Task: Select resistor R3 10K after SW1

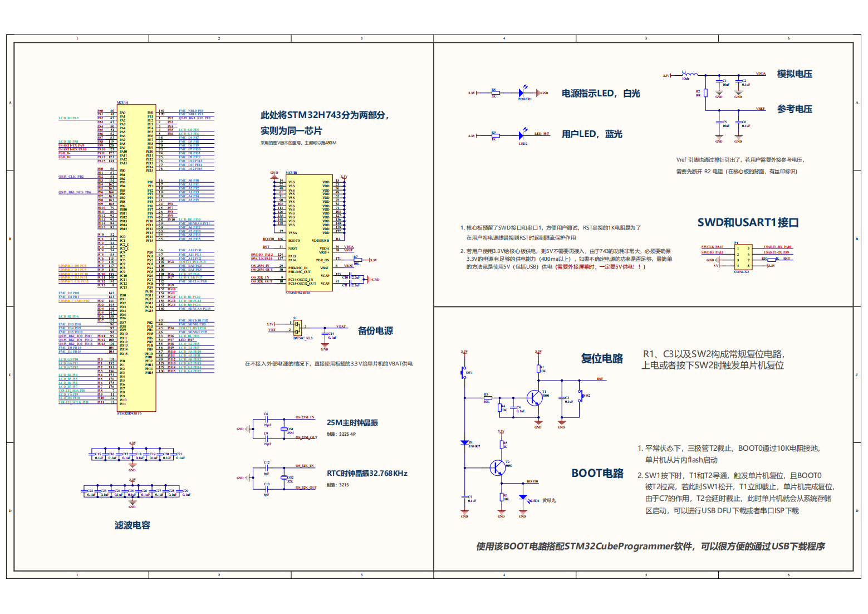Action: [487, 397]
